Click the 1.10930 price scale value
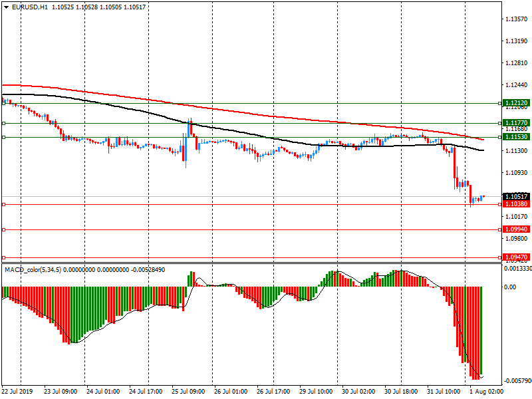 point(517,173)
